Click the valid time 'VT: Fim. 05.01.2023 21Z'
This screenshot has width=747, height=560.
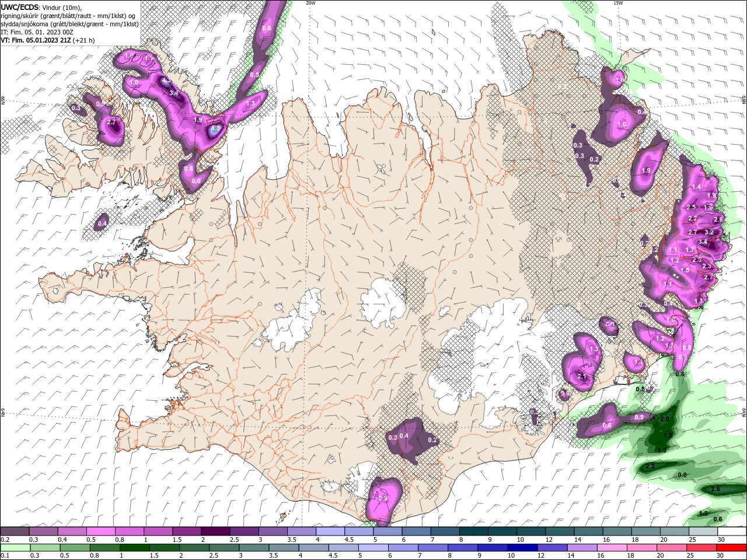(36, 40)
